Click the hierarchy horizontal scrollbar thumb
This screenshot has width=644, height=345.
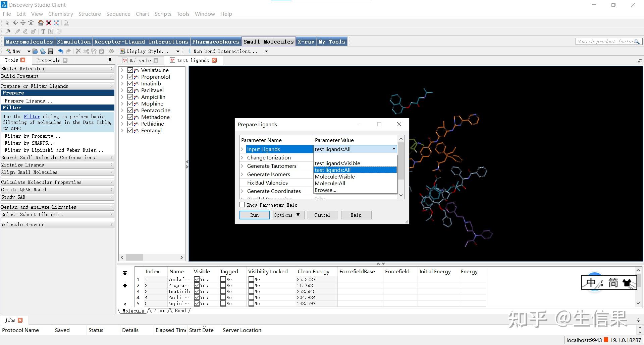(x=134, y=257)
